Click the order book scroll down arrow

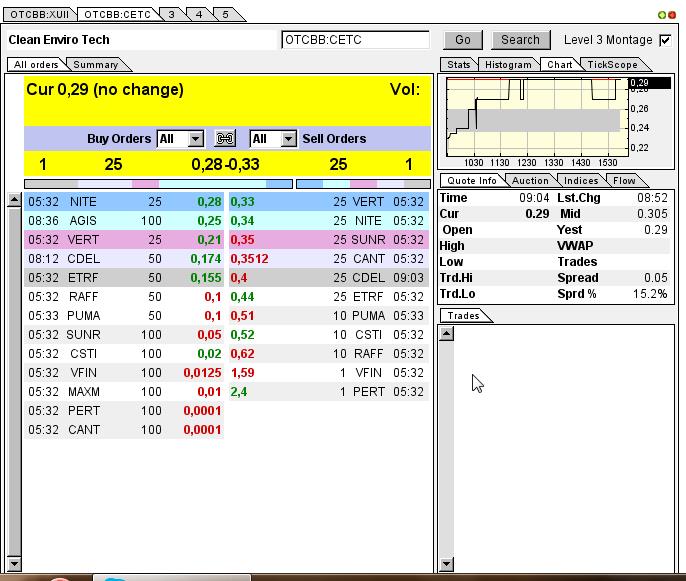pos(14,563)
